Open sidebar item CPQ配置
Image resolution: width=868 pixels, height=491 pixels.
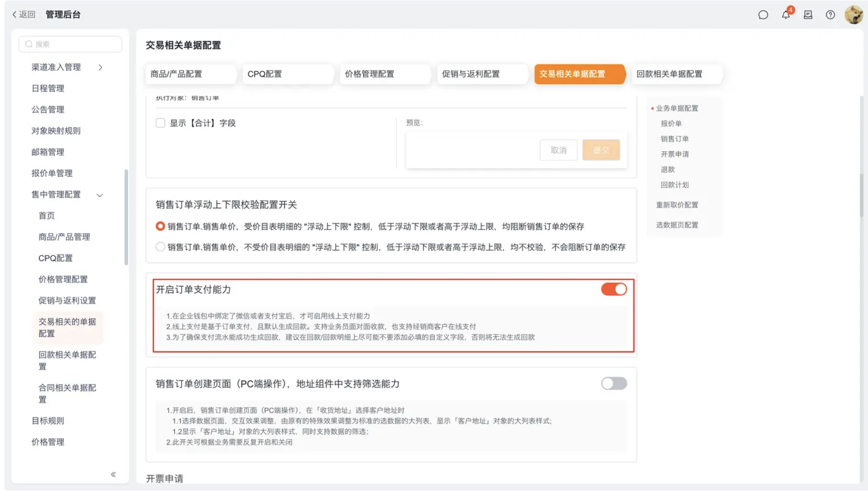[55, 258]
